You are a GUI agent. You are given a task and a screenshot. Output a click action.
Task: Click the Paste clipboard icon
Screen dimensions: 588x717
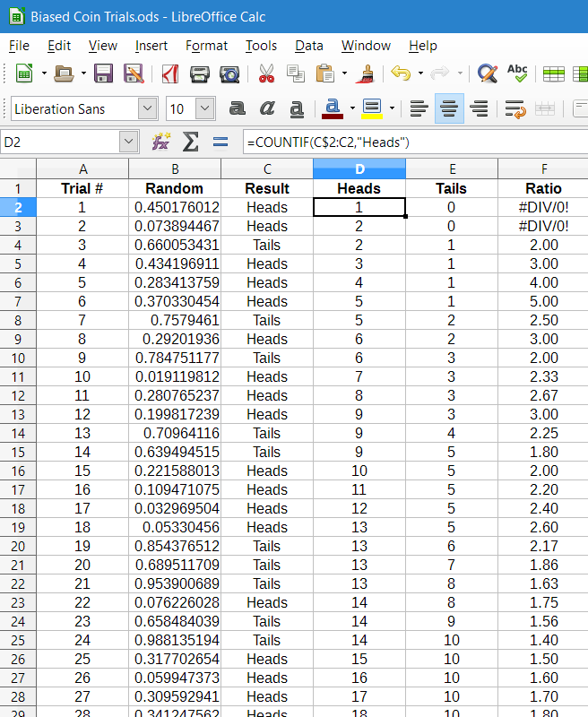324,73
